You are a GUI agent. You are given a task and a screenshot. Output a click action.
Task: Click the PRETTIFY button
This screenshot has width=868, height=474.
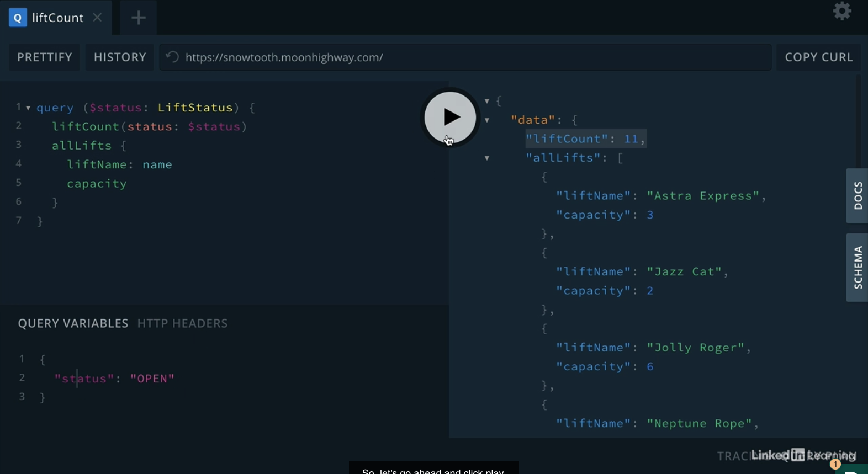click(45, 57)
